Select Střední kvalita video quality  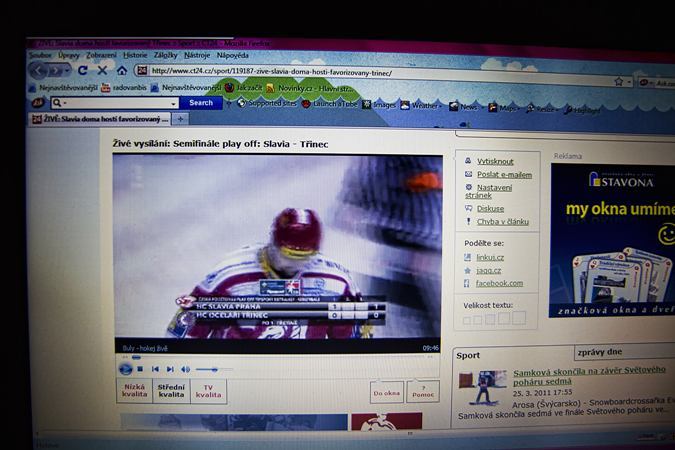click(x=171, y=391)
